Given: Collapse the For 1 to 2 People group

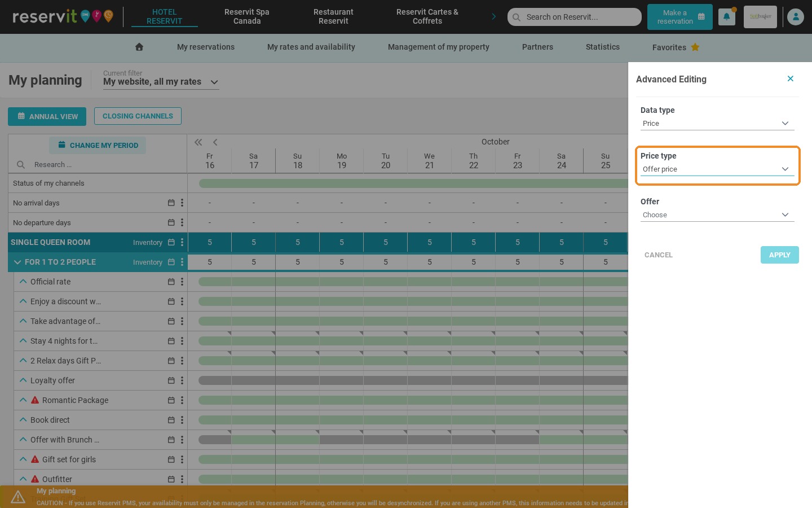Looking at the screenshot, I should point(17,262).
